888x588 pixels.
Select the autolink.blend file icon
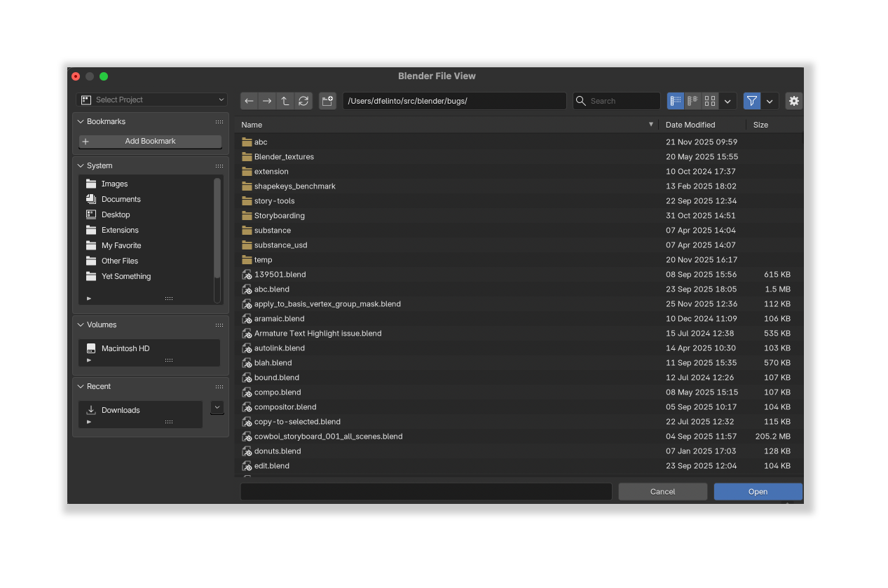tap(247, 348)
